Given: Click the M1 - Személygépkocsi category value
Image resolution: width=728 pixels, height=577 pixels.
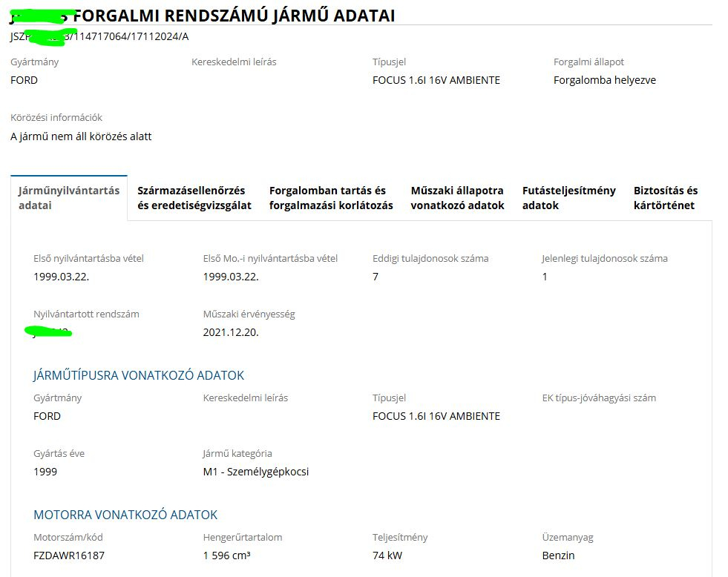Looking at the screenshot, I should tap(255, 472).
